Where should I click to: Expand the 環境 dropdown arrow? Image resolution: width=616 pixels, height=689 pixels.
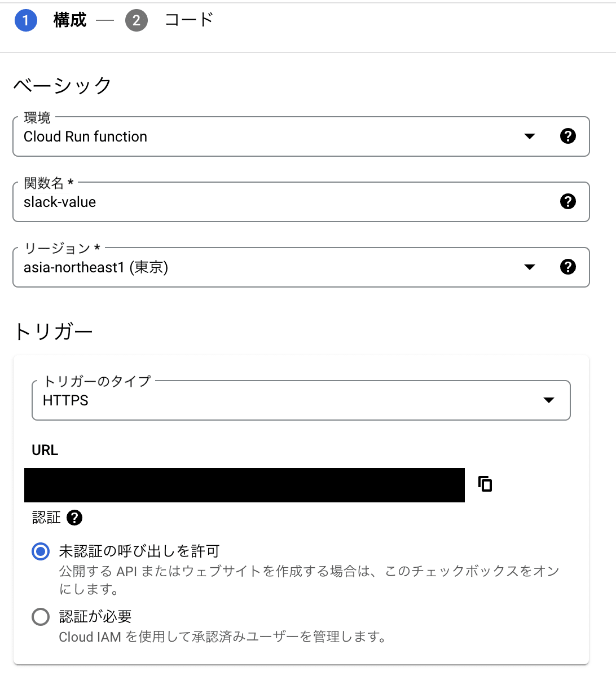click(x=529, y=136)
